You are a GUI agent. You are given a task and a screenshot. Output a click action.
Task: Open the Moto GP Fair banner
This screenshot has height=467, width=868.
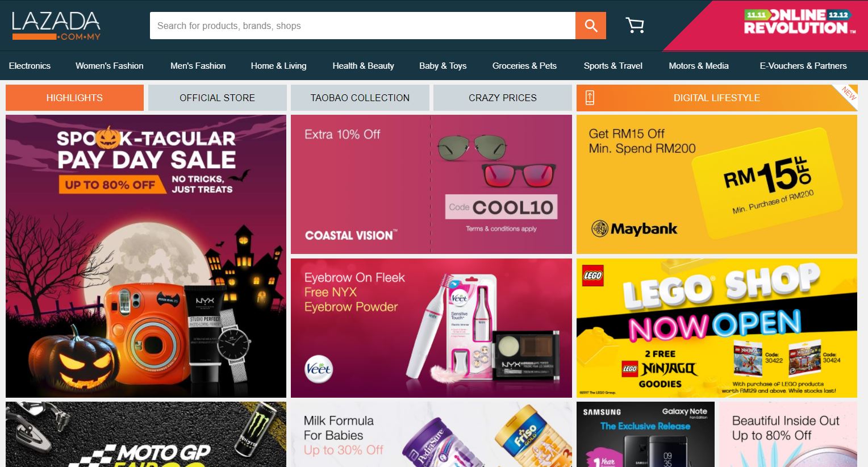point(146,434)
